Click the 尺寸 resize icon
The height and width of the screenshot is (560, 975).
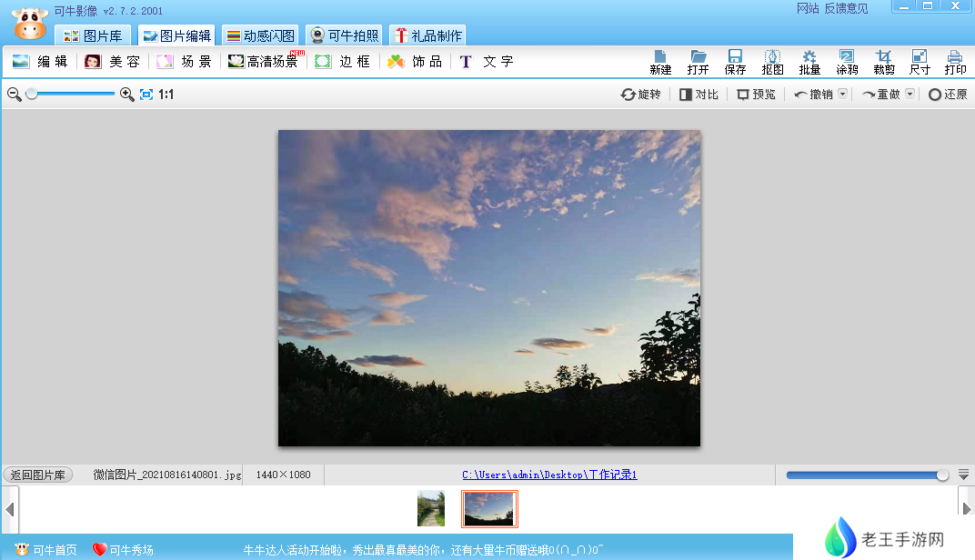click(x=920, y=62)
